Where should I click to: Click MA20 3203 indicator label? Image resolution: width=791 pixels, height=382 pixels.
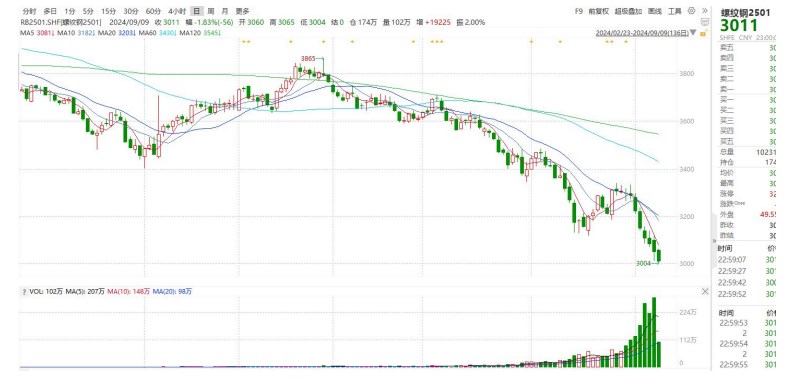116,33
